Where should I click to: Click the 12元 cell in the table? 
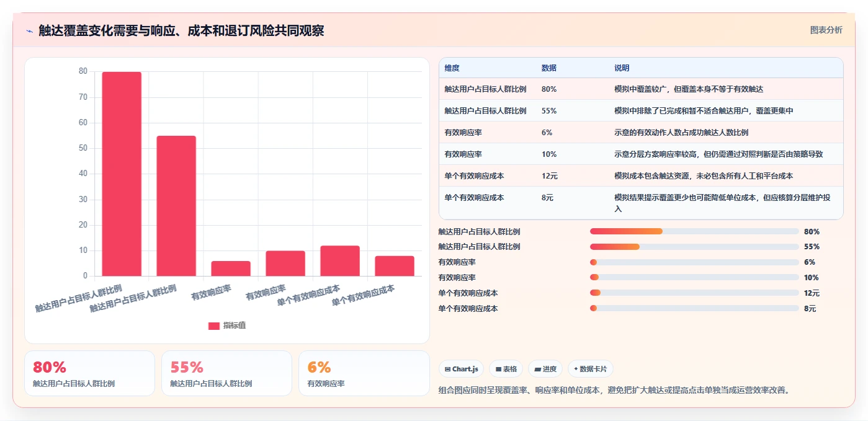click(550, 176)
